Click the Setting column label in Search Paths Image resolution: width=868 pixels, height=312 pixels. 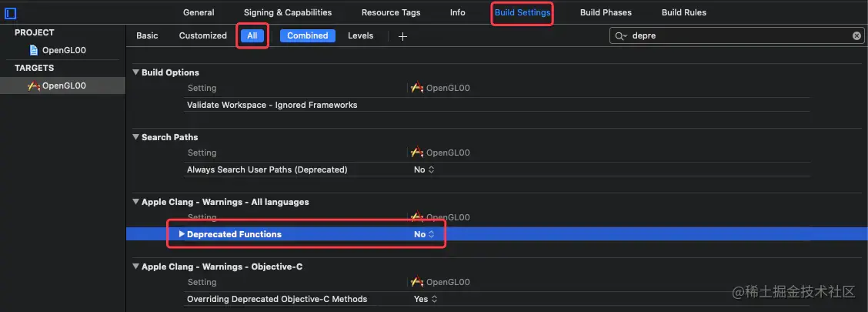pyautogui.click(x=202, y=153)
